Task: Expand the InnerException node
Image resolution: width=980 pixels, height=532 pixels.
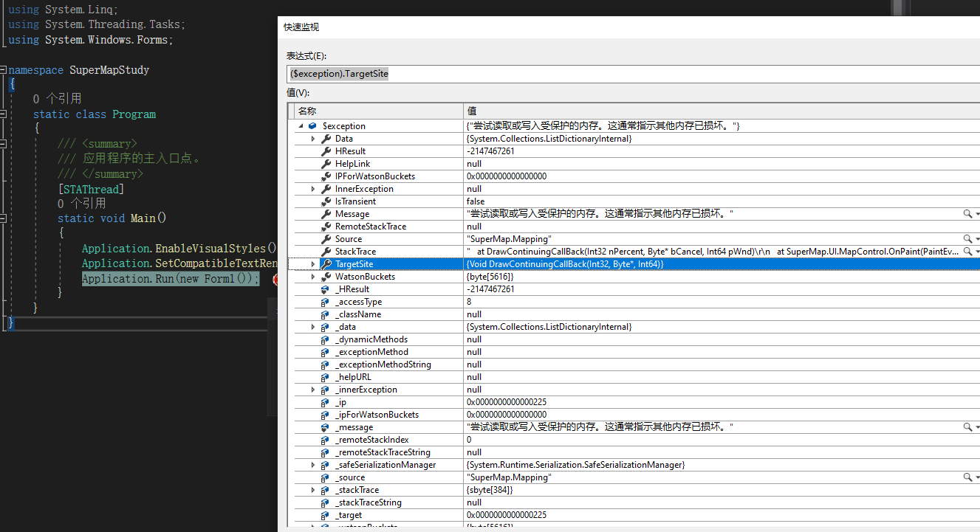Action: pyautogui.click(x=313, y=189)
